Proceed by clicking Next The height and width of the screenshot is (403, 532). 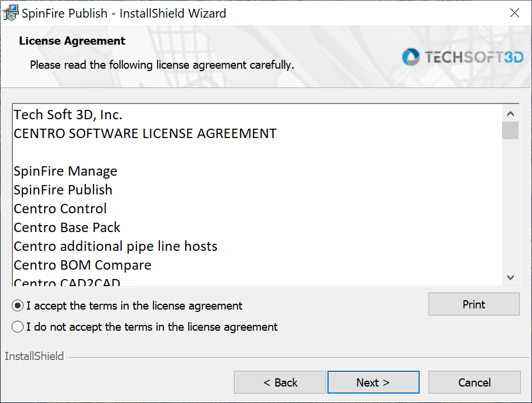point(373,382)
